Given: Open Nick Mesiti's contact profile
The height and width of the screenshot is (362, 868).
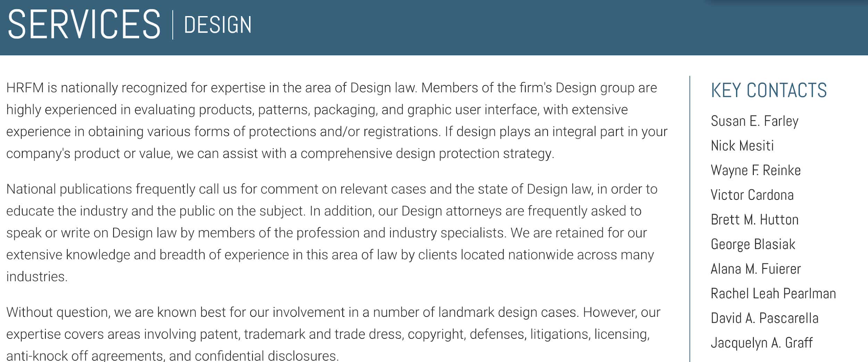Looking at the screenshot, I should pyautogui.click(x=742, y=146).
